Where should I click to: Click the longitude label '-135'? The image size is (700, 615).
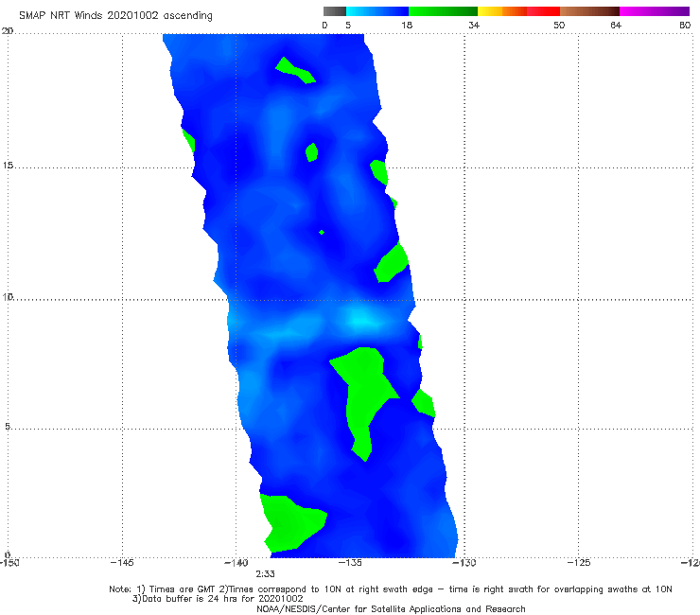coord(350,563)
